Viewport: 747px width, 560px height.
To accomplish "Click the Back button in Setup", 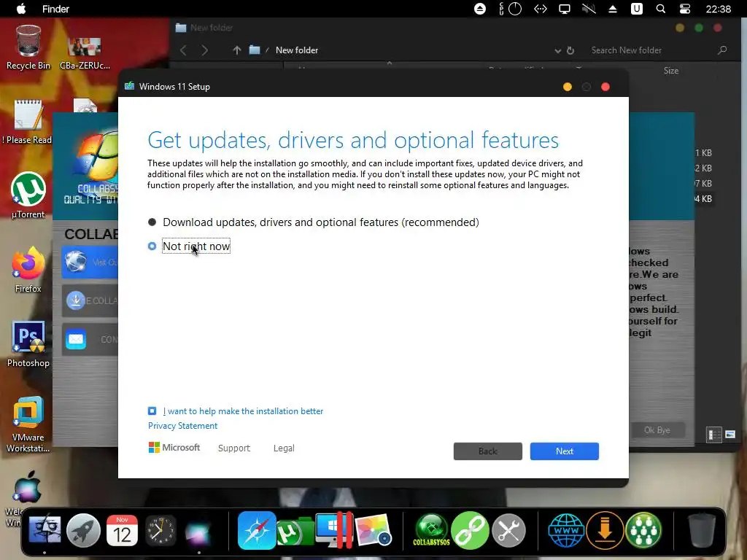I will [488, 451].
